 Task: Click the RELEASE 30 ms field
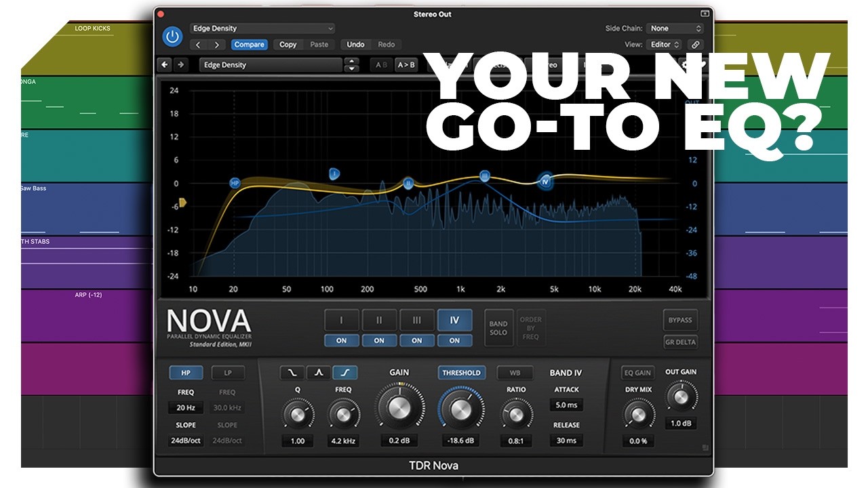pos(566,441)
